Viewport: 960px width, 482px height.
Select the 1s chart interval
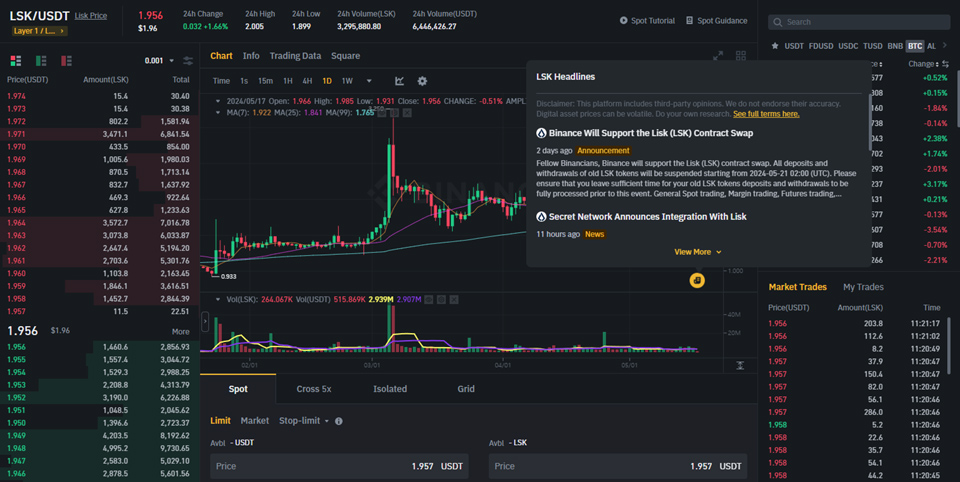(x=244, y=81)
